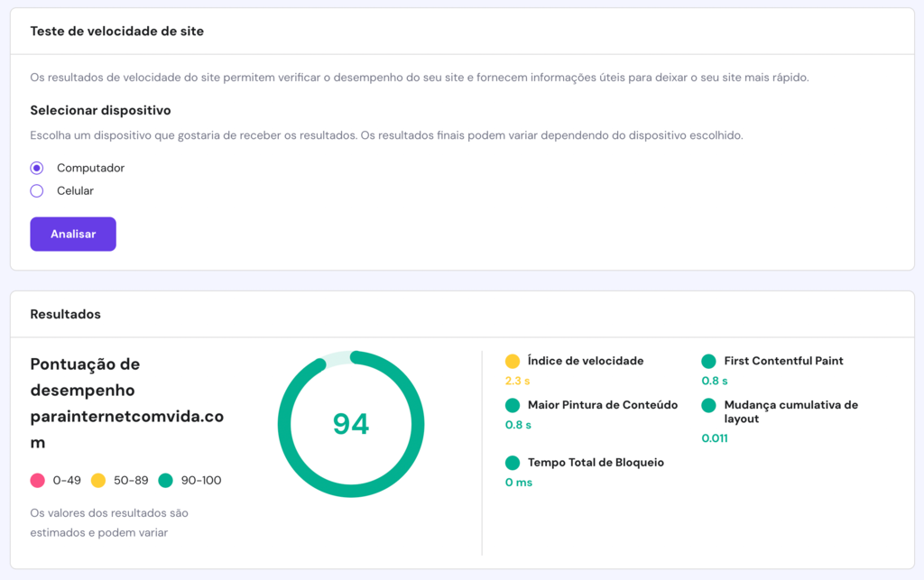Click the Resultados section heading
Image resolution: width=924 pixels, height=580 pixels.
pos(65,314)
